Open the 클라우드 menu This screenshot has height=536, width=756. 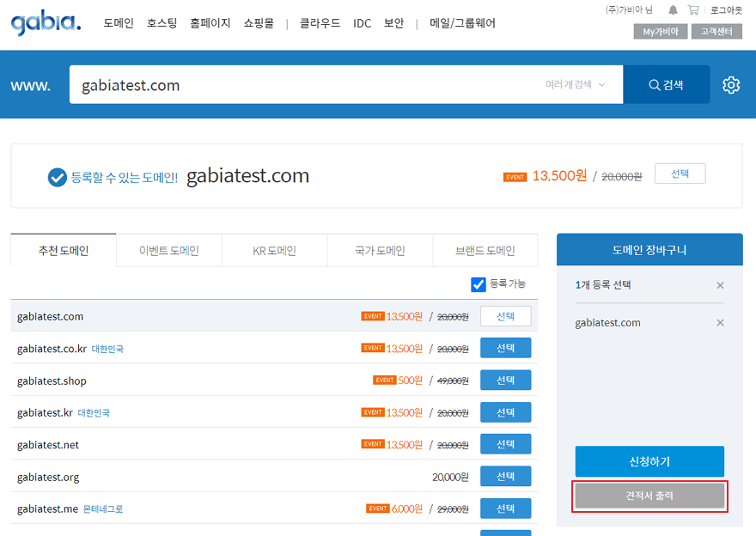pyautogui.click(x=320, y=23)
